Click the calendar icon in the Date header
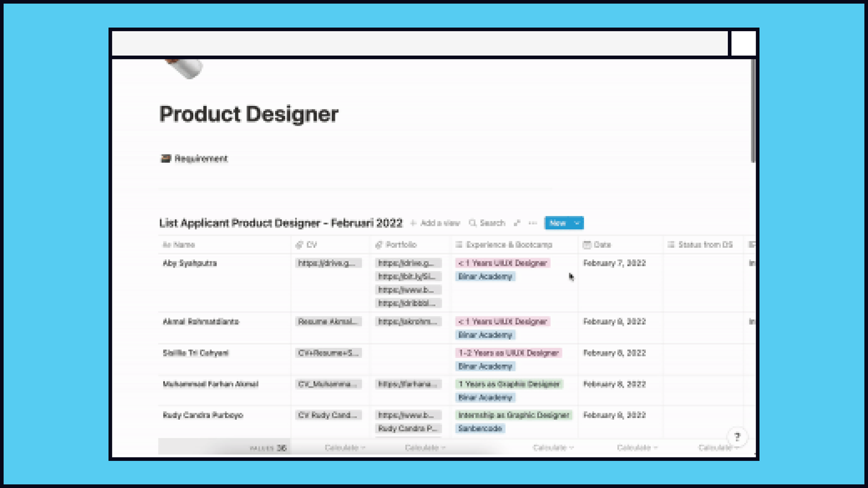Image resolution: width=868 pixels, height=488 pixels. 587,245
